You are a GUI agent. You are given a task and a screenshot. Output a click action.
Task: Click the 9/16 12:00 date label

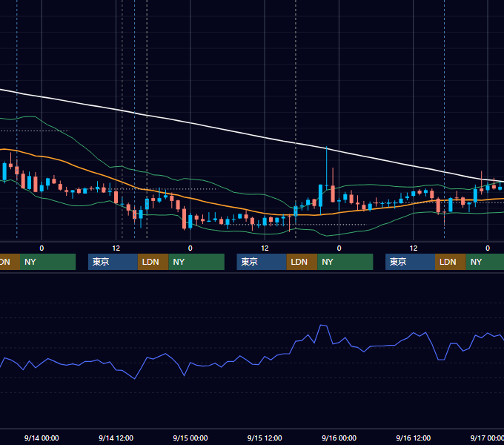pos(414,438)
